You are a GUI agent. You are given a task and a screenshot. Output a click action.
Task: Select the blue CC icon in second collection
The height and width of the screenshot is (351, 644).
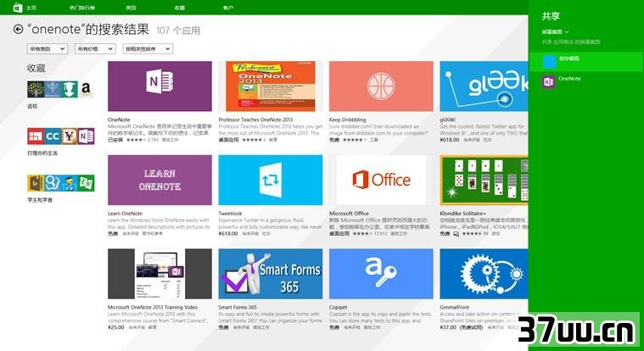coord(53,136)
